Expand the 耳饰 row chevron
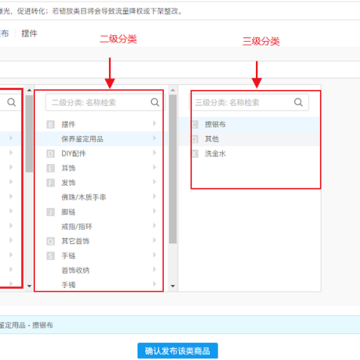 (x=154, y=167)
